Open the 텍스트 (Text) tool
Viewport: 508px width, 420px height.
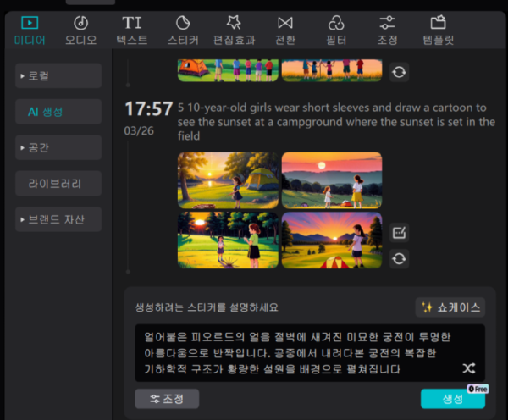pos(131,30)
